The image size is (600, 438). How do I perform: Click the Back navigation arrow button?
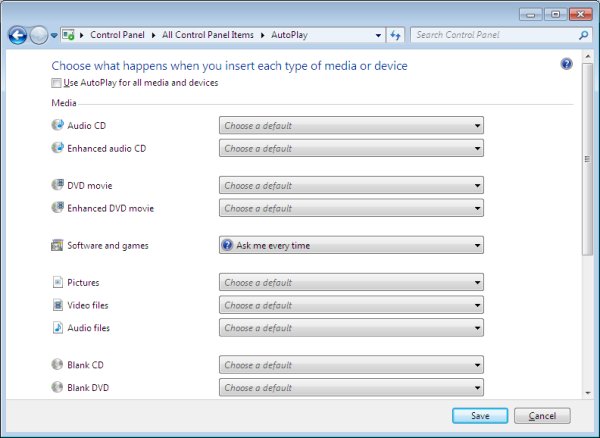(x=17, y=35)
